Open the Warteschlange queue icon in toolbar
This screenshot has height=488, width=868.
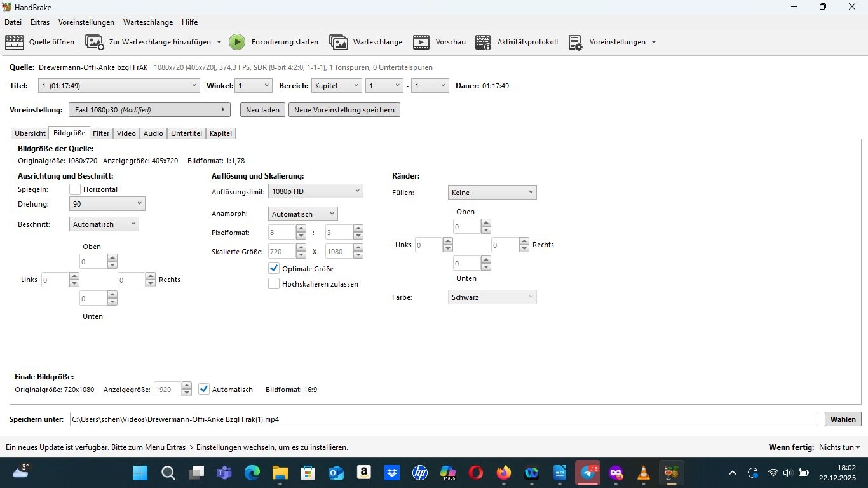[x=339, y=43]
